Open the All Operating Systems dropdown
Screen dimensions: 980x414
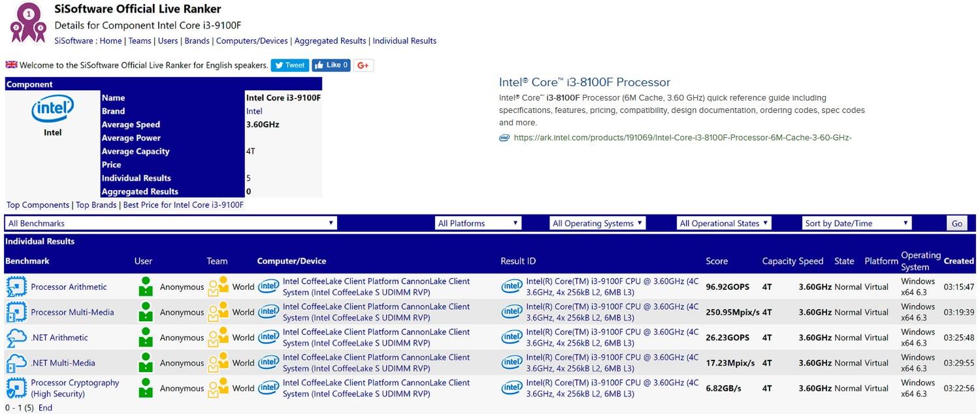tap(597, 223)
